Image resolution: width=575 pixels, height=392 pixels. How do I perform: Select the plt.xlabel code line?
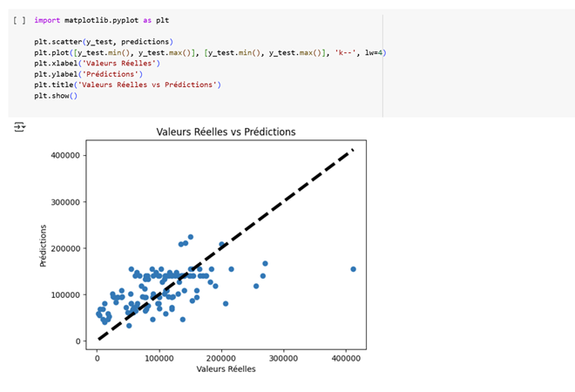point(97,64)
